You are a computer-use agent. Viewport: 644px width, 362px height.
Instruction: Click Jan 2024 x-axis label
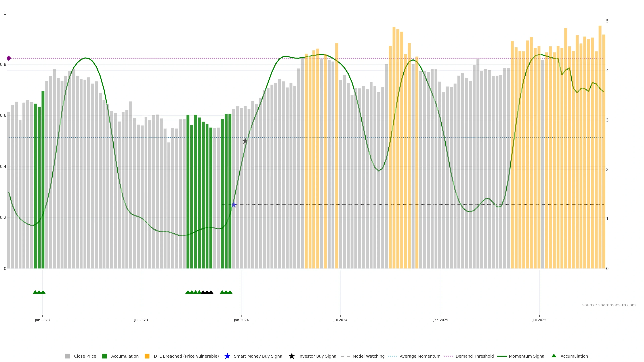241,320
